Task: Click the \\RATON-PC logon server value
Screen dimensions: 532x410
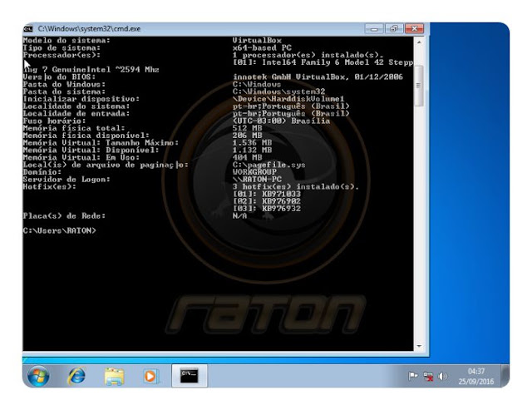Action: 257,179
